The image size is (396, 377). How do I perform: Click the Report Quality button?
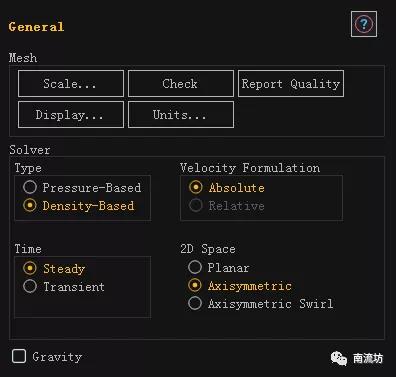click(x=291, y=83)
